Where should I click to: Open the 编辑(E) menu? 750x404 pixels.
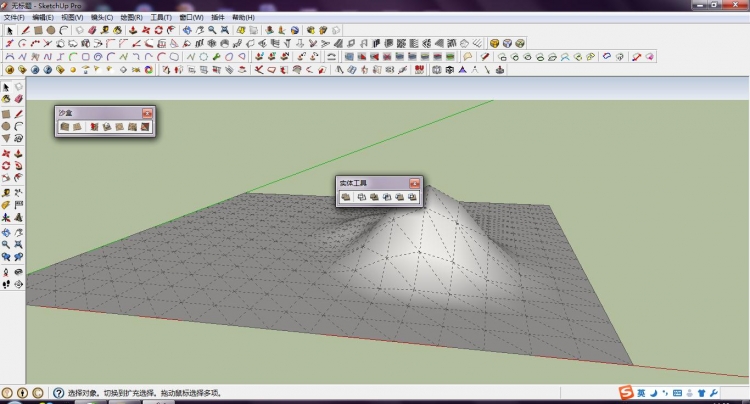[43, 18]
